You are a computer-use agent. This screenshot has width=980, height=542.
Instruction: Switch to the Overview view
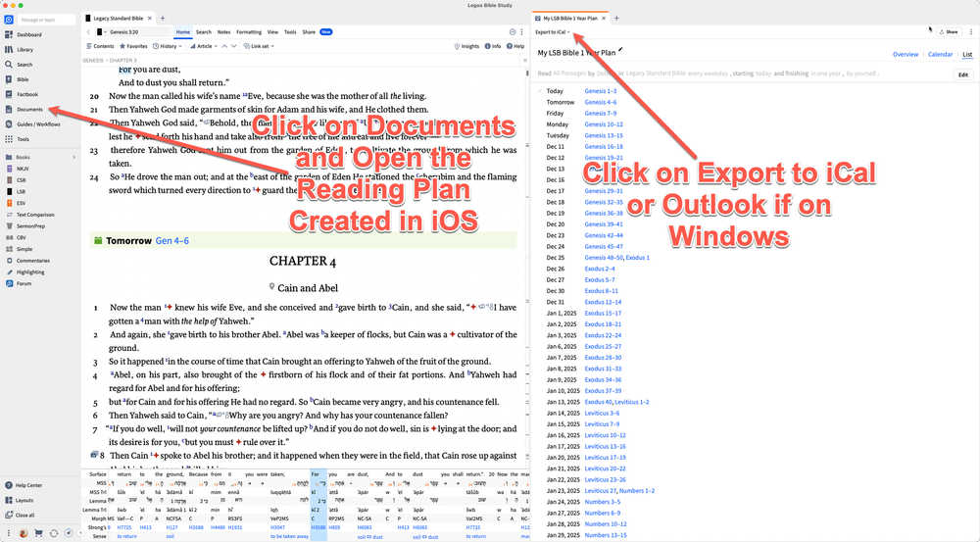tap(906, 54)
